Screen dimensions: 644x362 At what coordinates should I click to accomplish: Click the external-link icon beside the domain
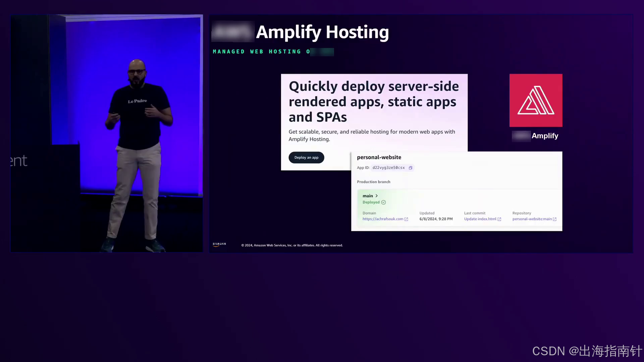(406, 219)
